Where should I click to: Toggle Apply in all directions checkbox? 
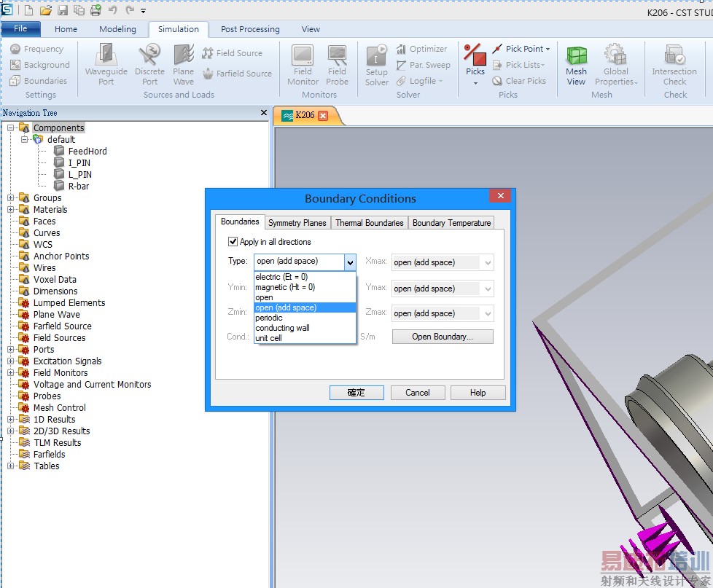click(x=233, y=242)
